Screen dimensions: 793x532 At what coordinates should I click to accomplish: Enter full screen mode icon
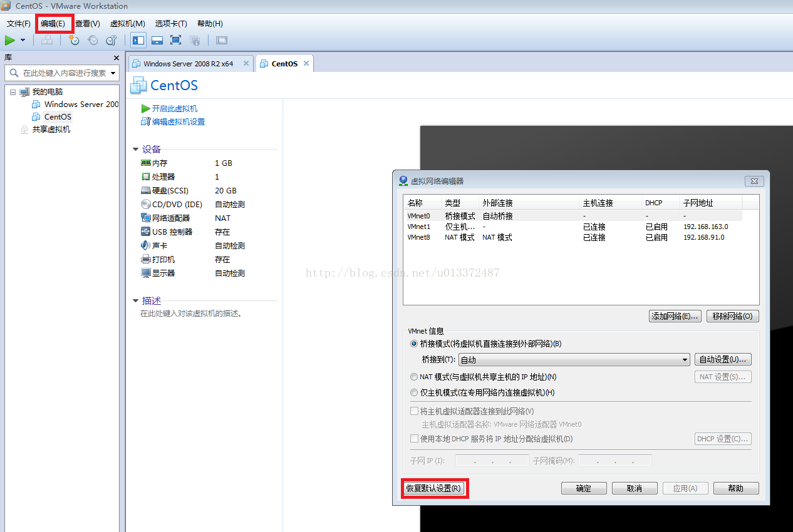[x=176, y=40]
